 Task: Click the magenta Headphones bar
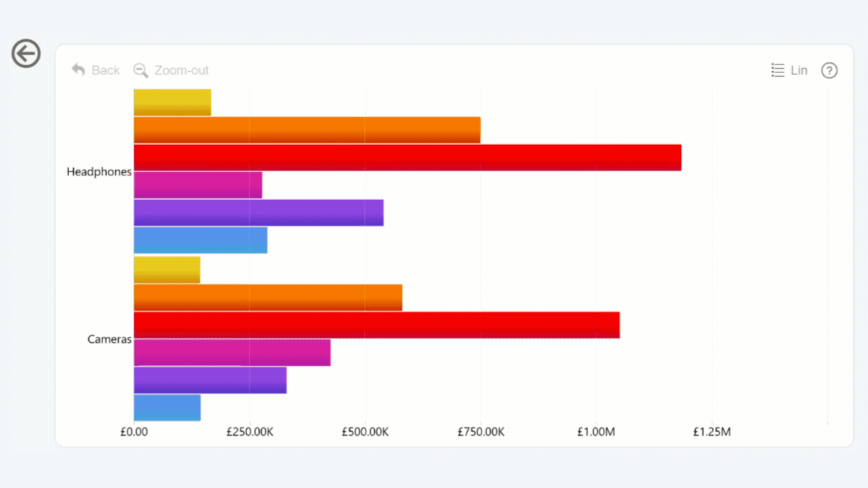pos(197,185)
